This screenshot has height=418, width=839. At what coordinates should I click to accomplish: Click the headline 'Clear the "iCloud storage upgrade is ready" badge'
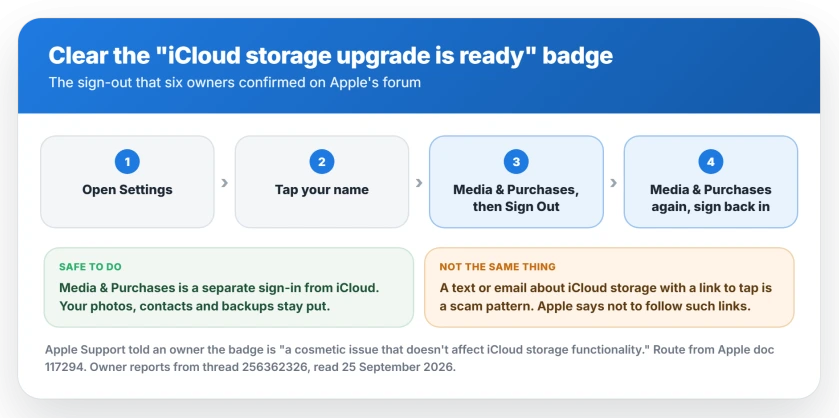[x=331, y=56]
